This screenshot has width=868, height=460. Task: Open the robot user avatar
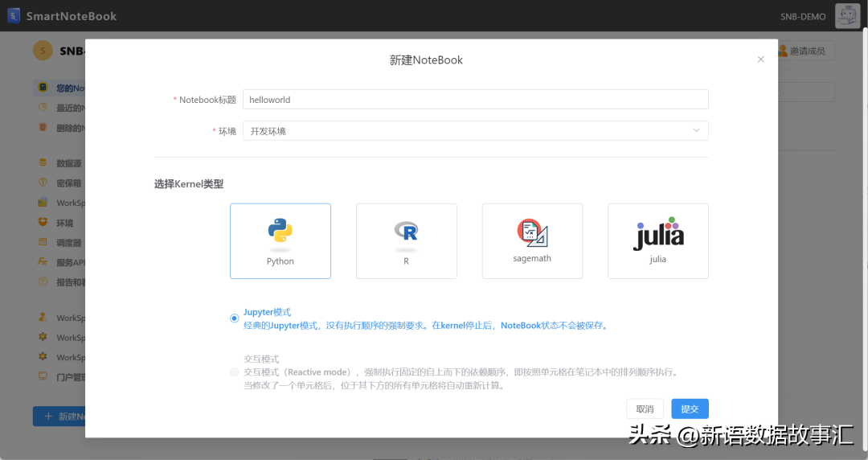(847, 15)
